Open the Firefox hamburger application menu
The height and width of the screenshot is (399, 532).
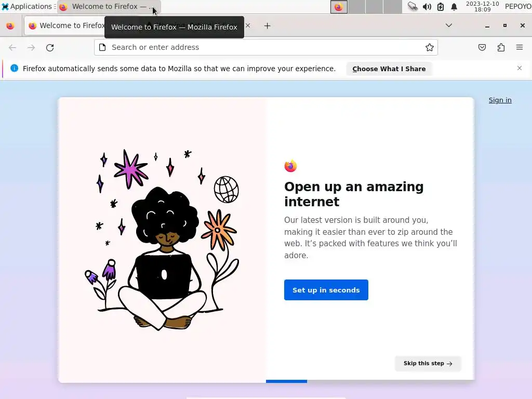(x=520, y=47)
